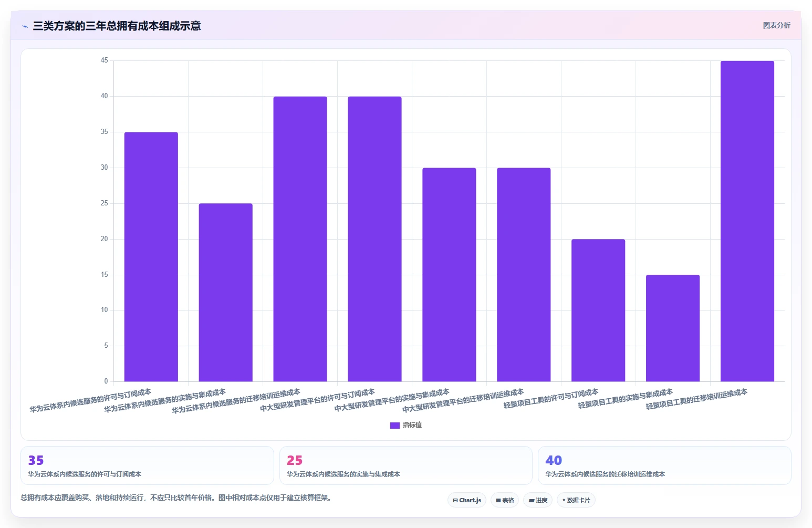
Task: Click the y-axis tick label 5
Action: (106, 346)
